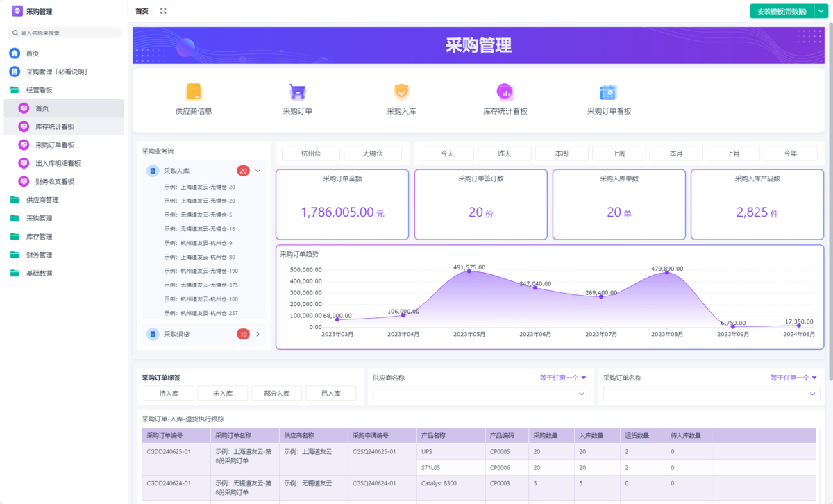Click the 库存管理 folder icon
The image size is (833, 504).
[x=15, y=236]
